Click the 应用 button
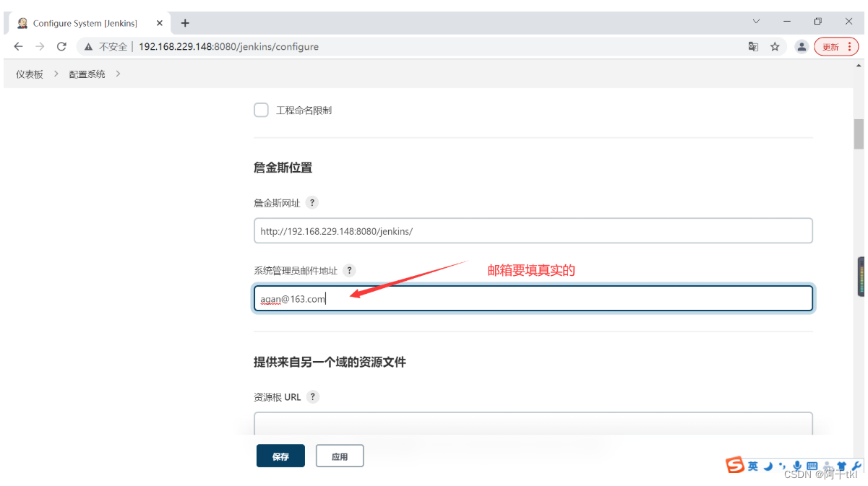 (x=340, y=456)
